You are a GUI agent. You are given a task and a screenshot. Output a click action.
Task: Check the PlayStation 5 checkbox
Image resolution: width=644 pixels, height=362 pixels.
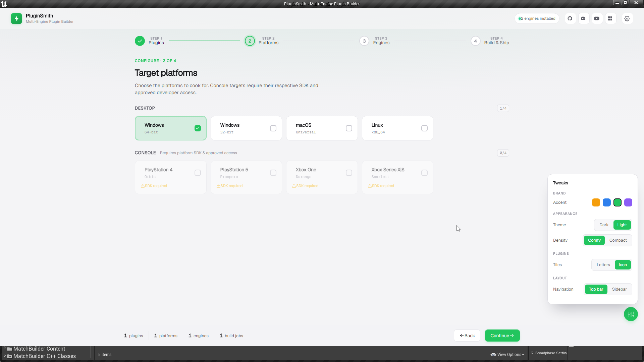tap(273, 173)
